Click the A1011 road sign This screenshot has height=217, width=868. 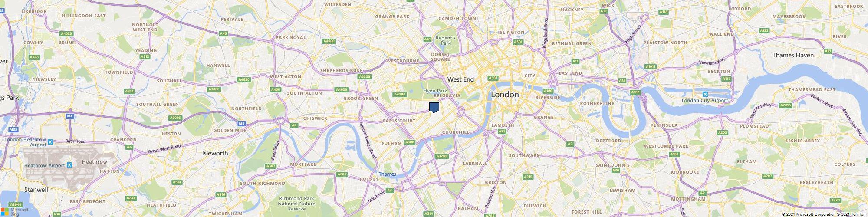click(x=651, y=66)
